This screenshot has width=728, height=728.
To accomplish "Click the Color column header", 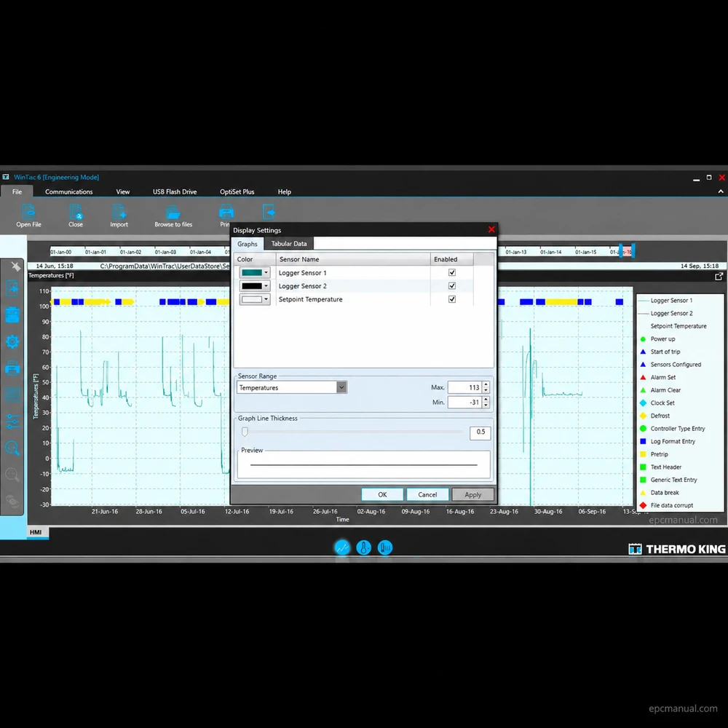I will click(x=255, y=259).
